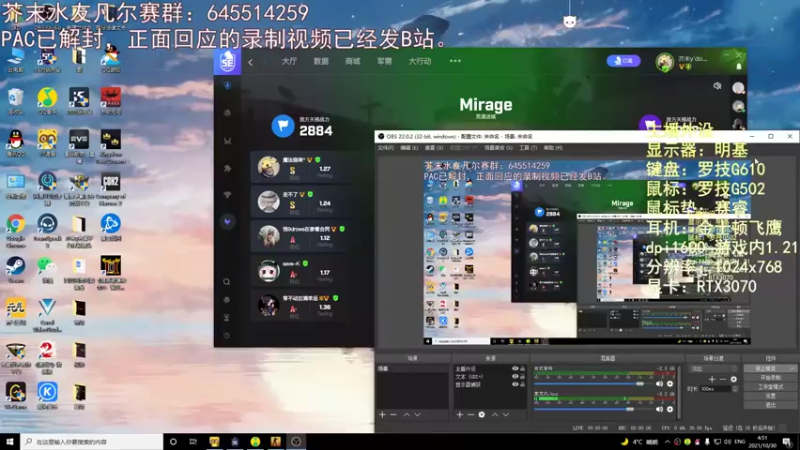
Task: Lock the first OBS source
Action: point(522,368)
